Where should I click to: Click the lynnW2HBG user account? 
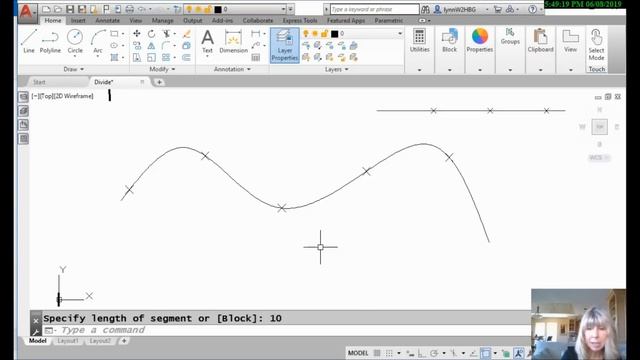460,9
